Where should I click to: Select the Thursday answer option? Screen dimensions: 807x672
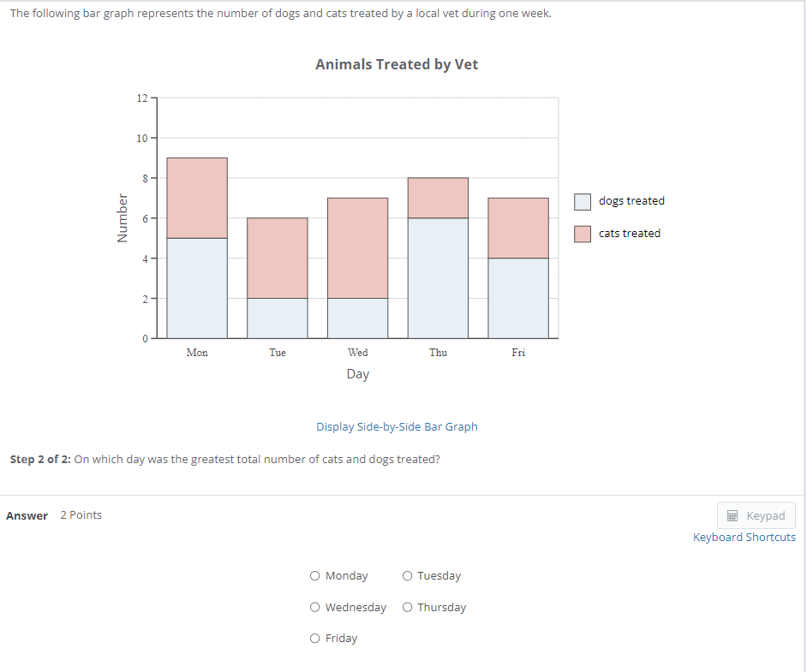[408, 607]
